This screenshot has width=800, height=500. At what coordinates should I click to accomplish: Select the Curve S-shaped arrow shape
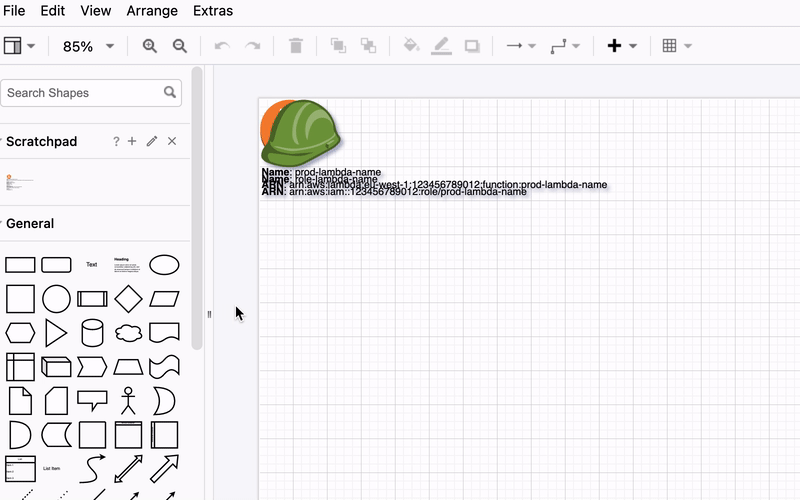point(92,469)
